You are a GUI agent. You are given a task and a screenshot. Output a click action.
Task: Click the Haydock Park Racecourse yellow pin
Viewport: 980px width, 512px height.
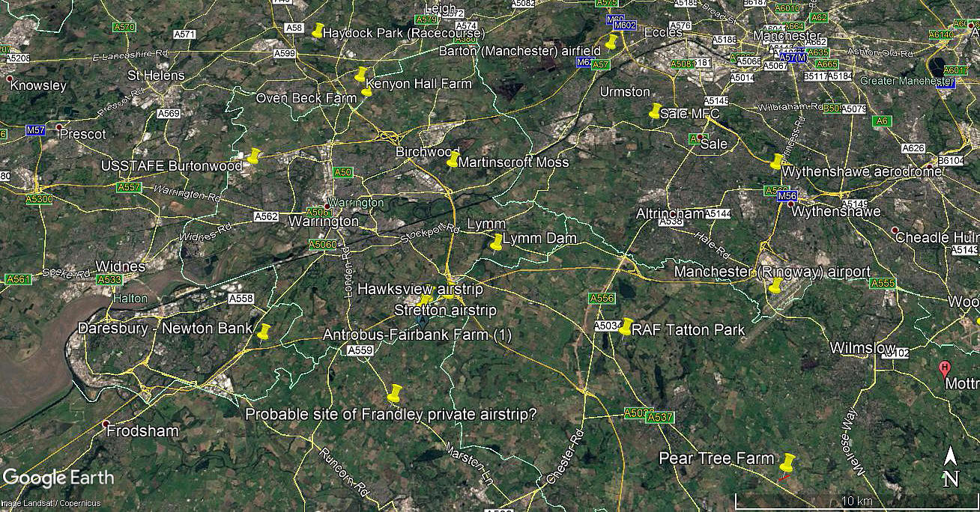(318, 31)
